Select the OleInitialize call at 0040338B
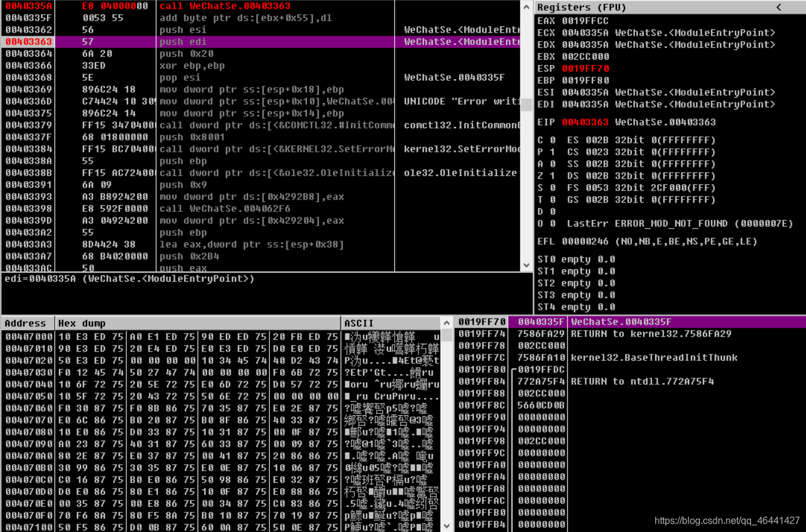 click(x=261, y=173)
